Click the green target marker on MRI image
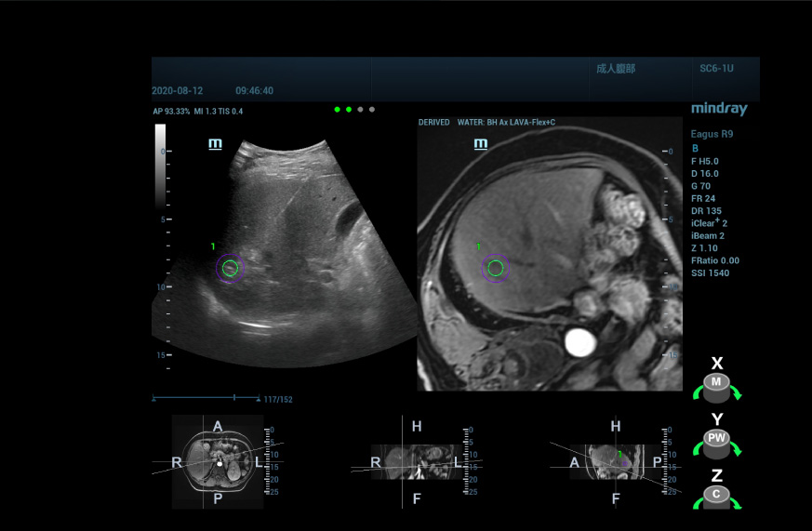Screen dimensions: 812x531 click(x=496, y=268)
